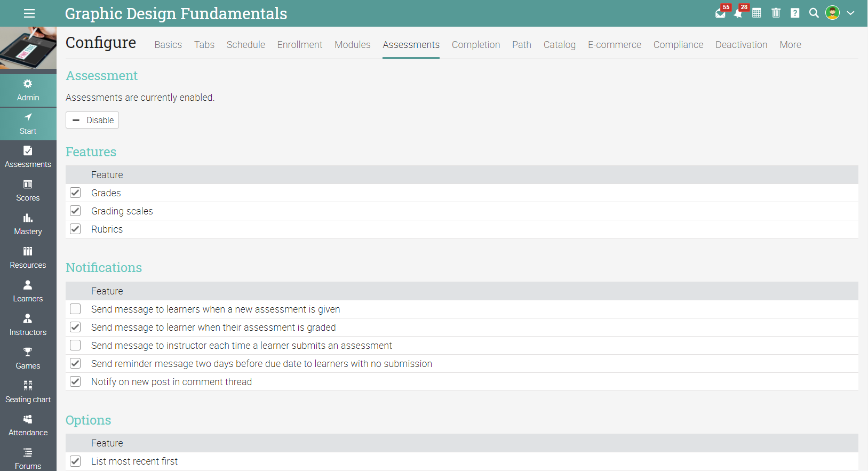This screenshot has width=868, height=471.
Task: Open Start in the sidebar
Action: tap(28, 124)
